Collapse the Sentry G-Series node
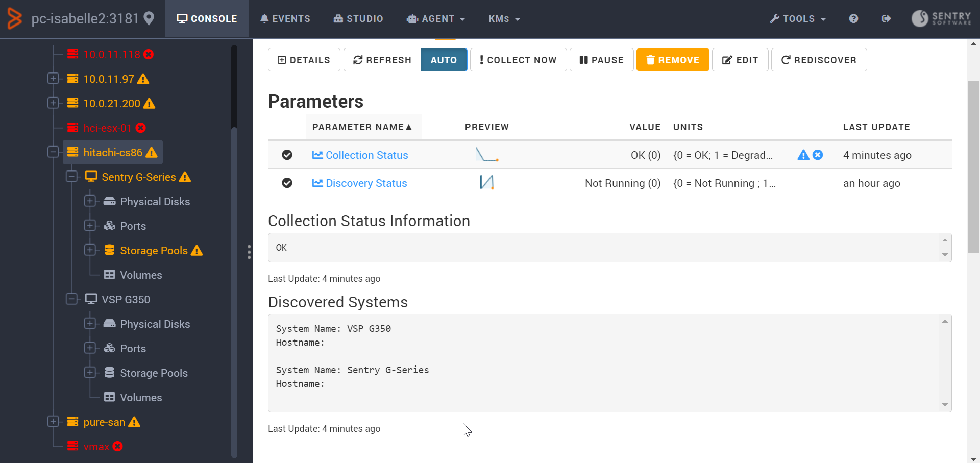 (71, 177)
